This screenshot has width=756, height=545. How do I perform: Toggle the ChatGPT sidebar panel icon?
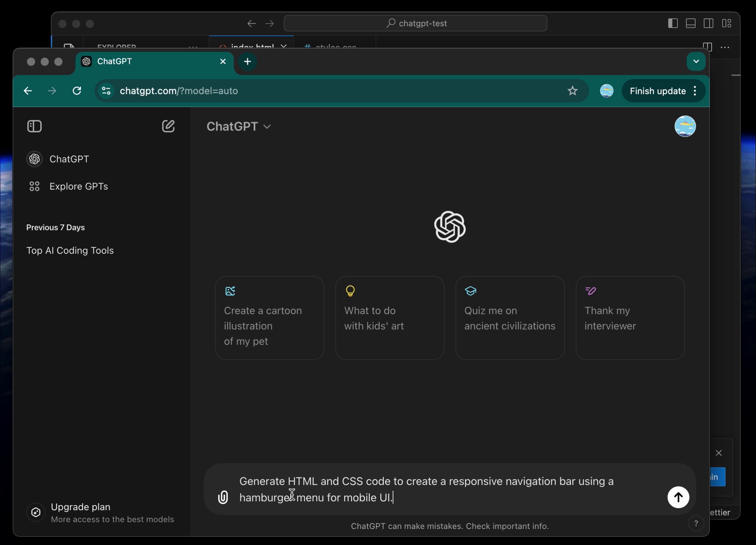[34, 126]
